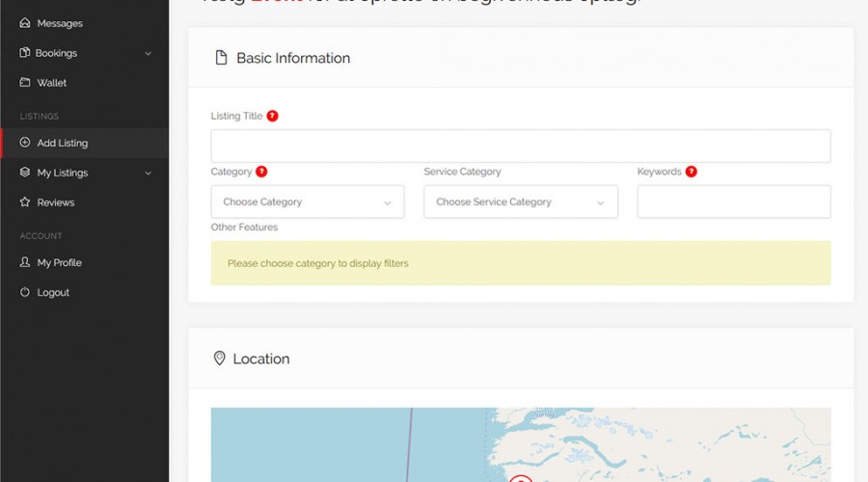The width and height of the screenshot is (868, 482).
Task: Open the Choose Service Category dropdown
Action: point(521,202)
